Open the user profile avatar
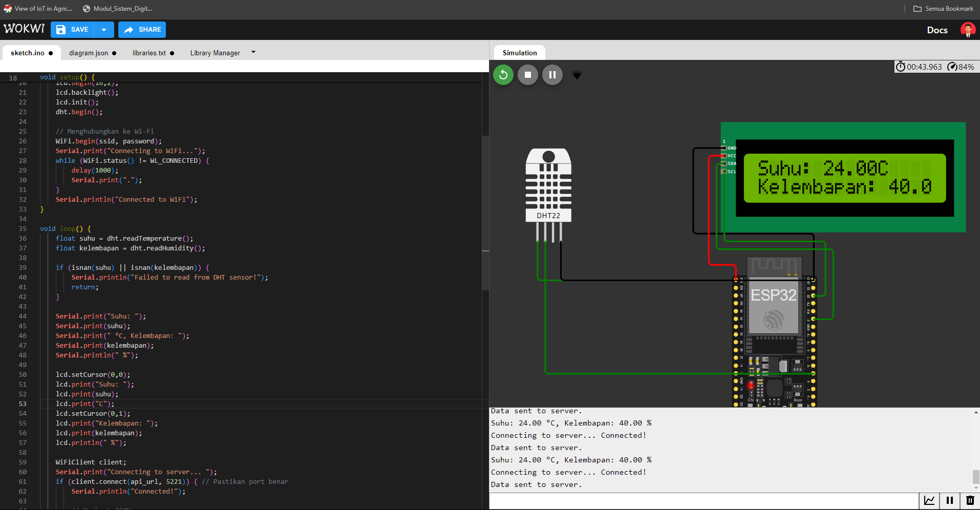The height and width of the screenshot is (510, 980). (968, 30)
